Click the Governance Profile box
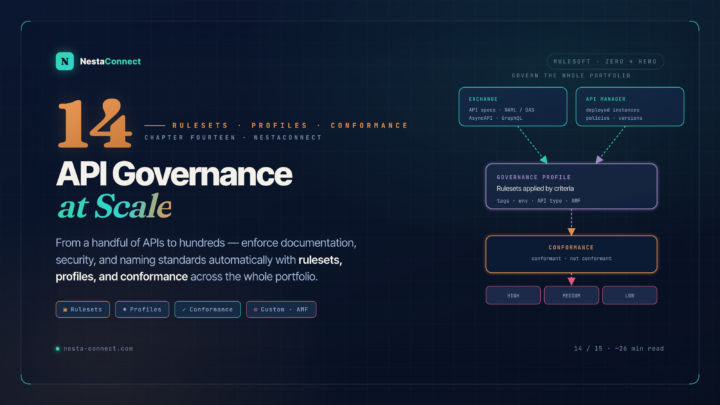The width and height of the screenshot is (720, 405). pyautogui.click(x=571, y=186)
